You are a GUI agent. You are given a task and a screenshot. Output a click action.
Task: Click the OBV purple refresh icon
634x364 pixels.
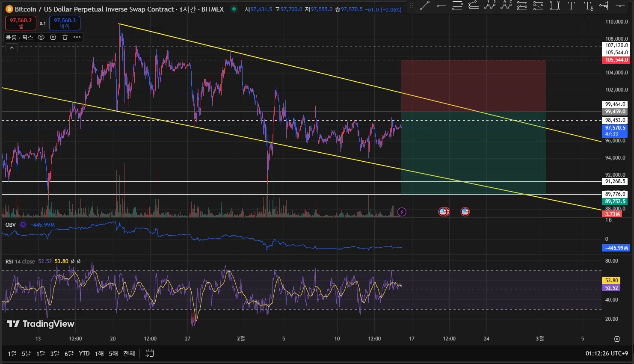[23, 225]
